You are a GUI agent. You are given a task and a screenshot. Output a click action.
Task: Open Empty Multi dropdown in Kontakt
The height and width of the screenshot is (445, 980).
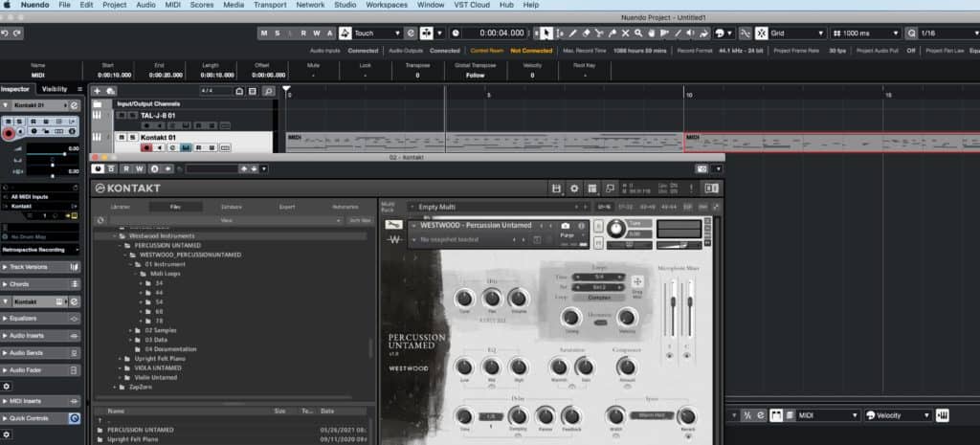pyautogui.click(x=500, y=207)
